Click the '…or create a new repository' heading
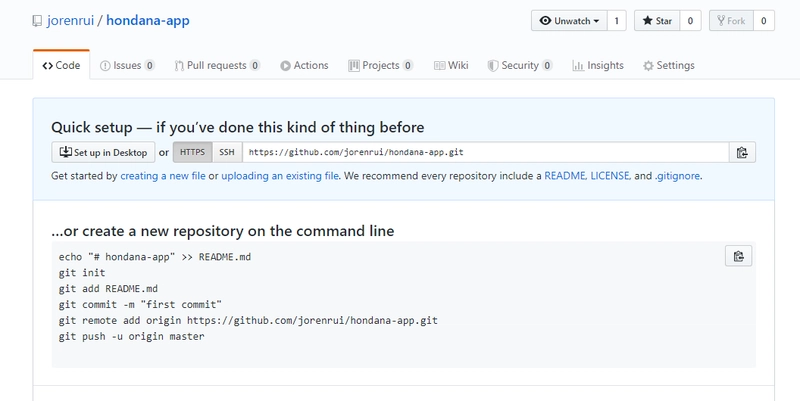The height and width of the screenshot is (401, 800). click(223, 231)
